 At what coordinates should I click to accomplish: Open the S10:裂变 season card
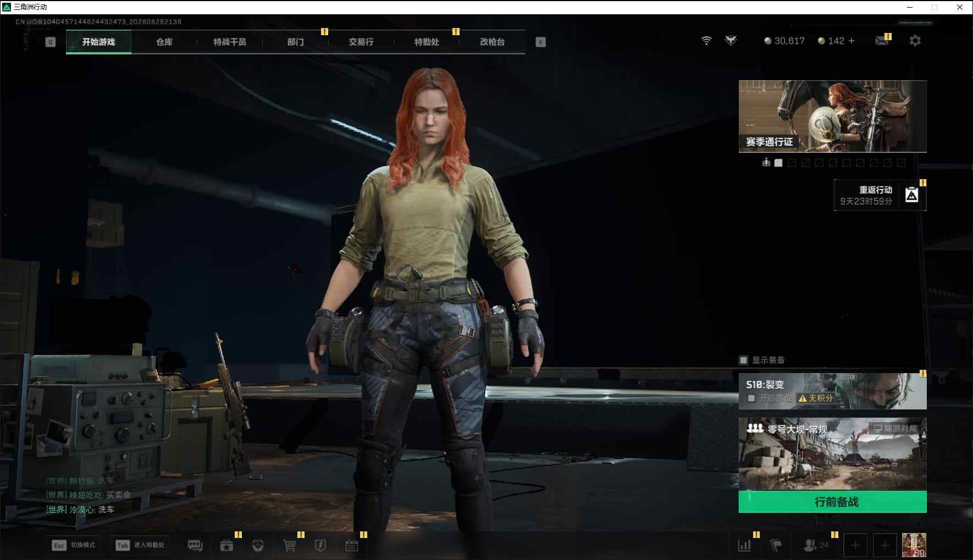tap(832, 391)
